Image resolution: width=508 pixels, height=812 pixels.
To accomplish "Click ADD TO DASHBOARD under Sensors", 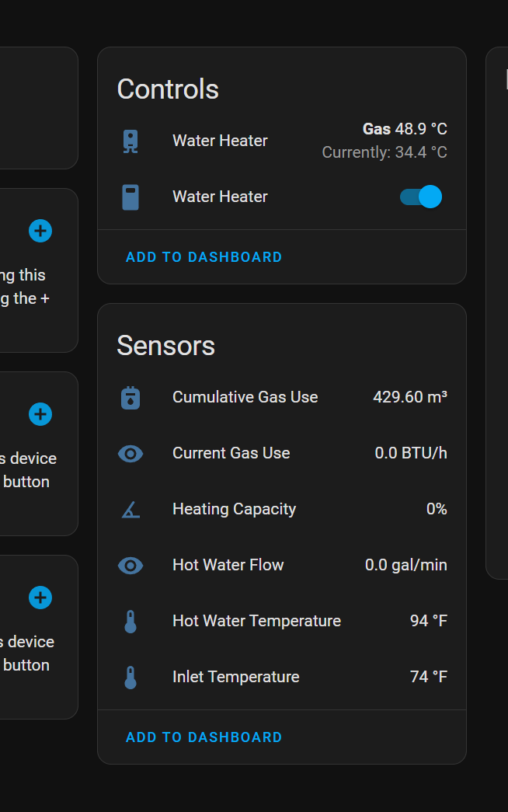I will [204, 737].
